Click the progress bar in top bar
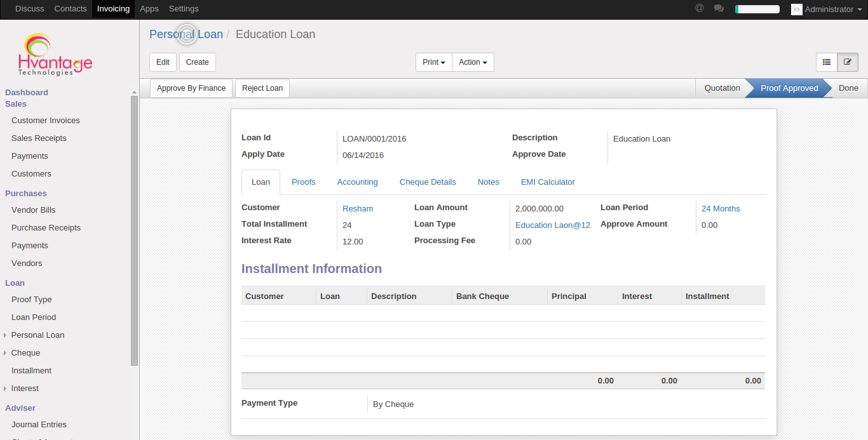This screenshot has width=868, height=440. tap(757, 9)
